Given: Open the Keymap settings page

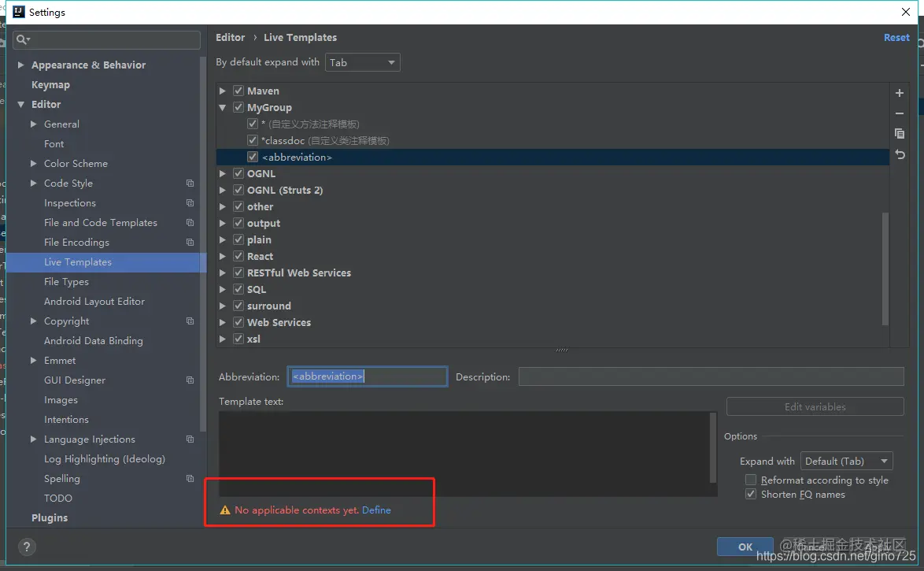Looking at the screenshot, I should (x=50, y=85).
